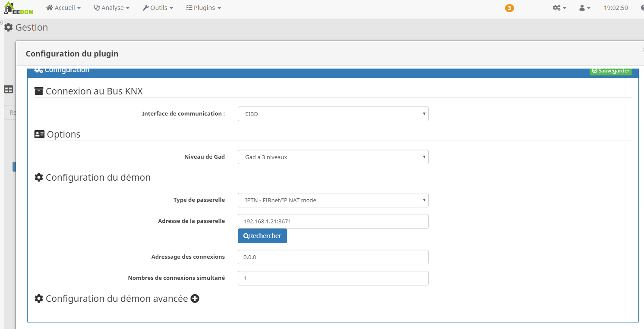Click the Jeedom logo
644x329 pixels.
click(19, 8)
